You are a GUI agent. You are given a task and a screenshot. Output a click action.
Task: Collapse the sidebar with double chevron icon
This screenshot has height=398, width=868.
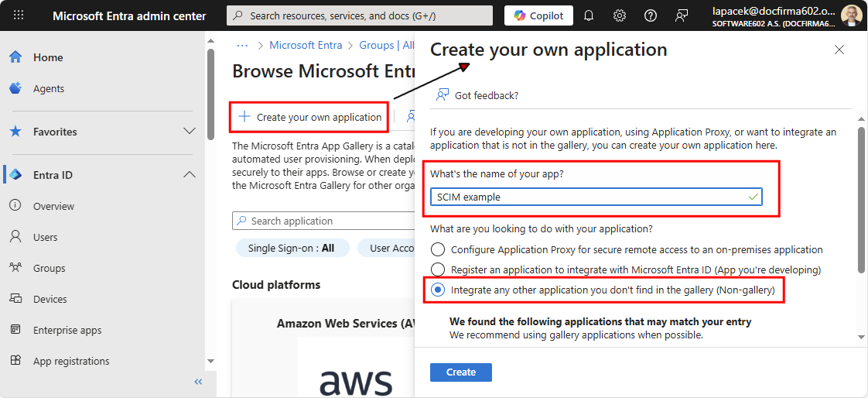198,382
